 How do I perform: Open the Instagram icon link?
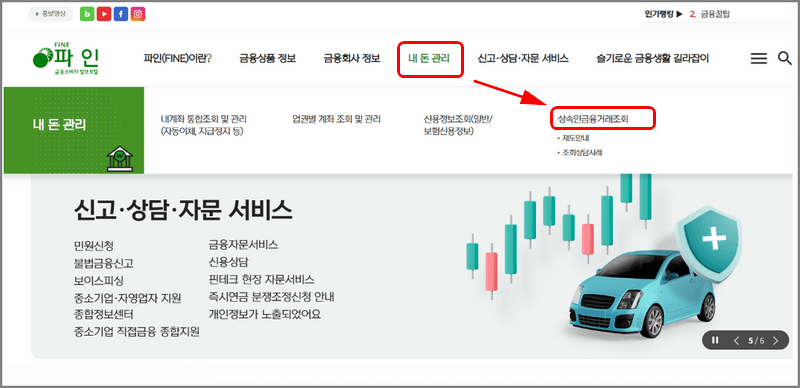[x=138, y=14]
